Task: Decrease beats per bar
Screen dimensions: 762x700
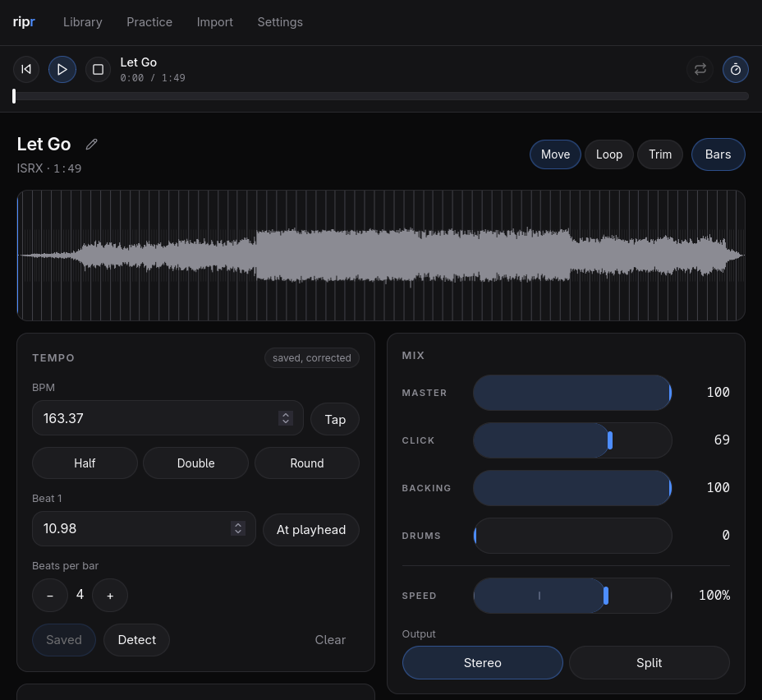Action: (50, 596)
